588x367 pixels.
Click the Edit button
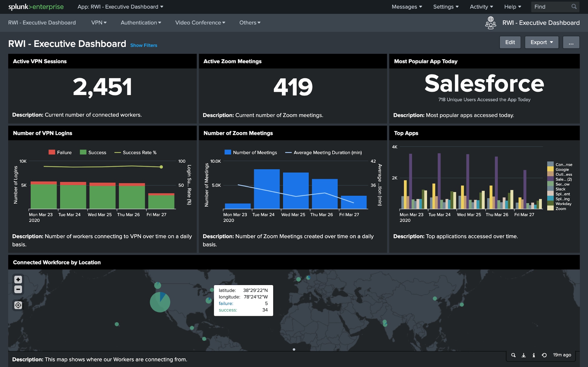pyautogui.click(x=509, y=42)
